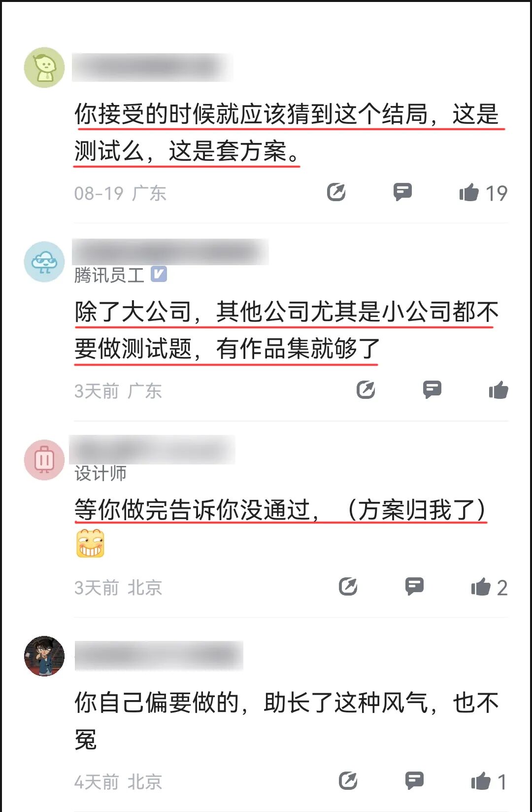
Task: Like the comment with 19 likes
Action: coord(469,192)
